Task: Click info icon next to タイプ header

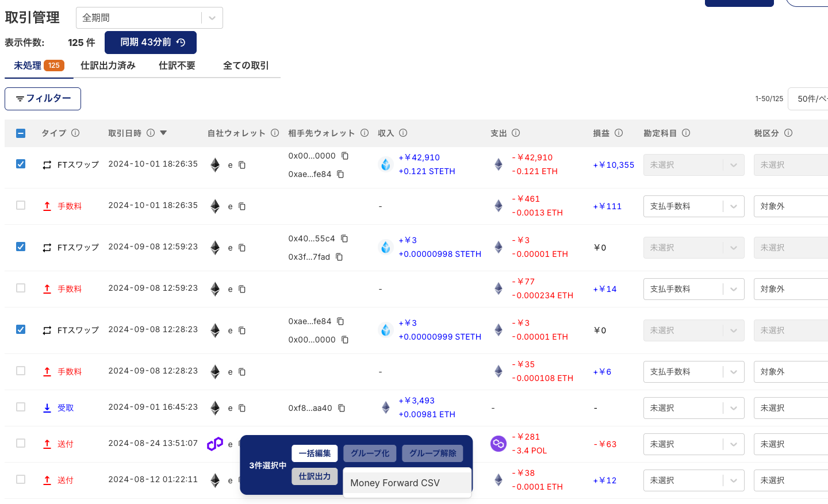Action: 75,133
